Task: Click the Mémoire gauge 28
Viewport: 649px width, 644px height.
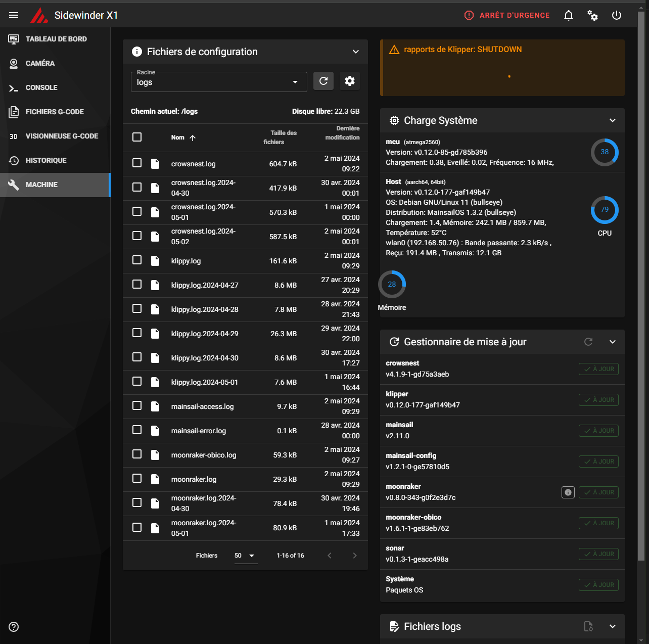Action: click(x=392, y=284)
